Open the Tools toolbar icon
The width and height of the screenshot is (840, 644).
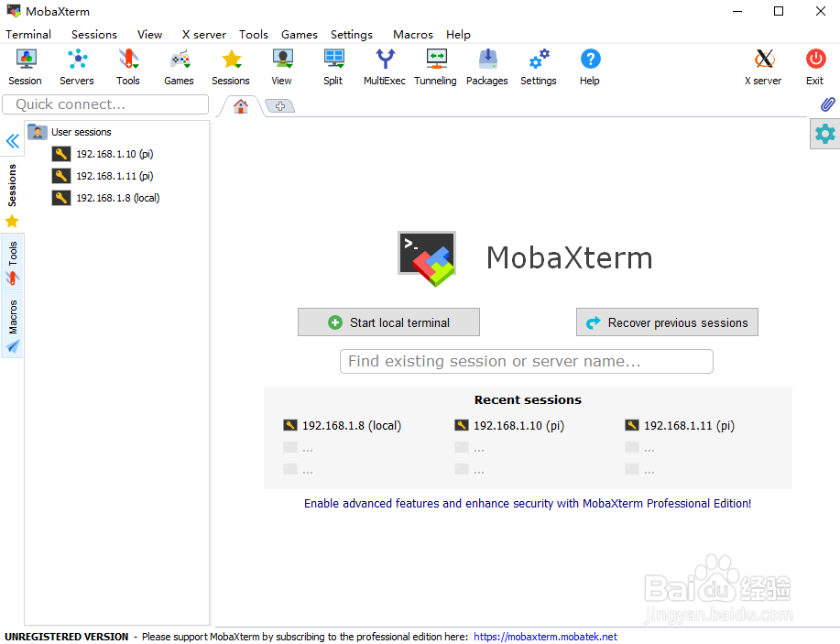click(128, 67)
